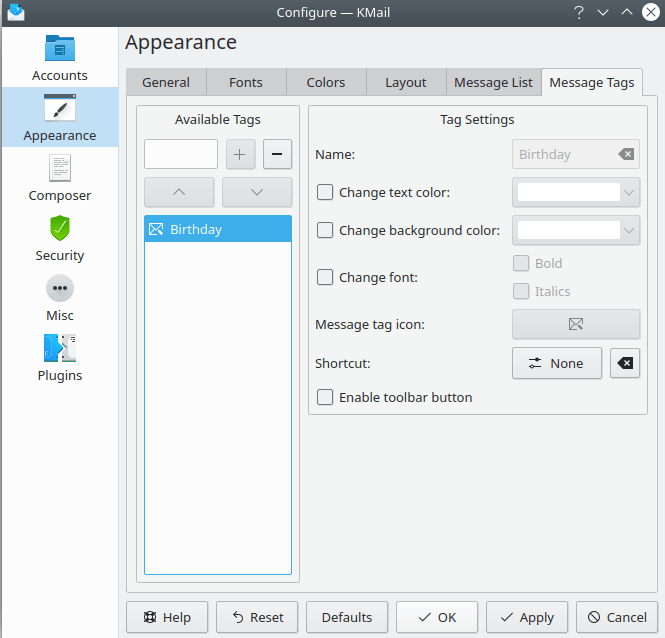The image size is (665, 638).
Task: Select the Birthday tag in the list
Action: pos(218,229)
